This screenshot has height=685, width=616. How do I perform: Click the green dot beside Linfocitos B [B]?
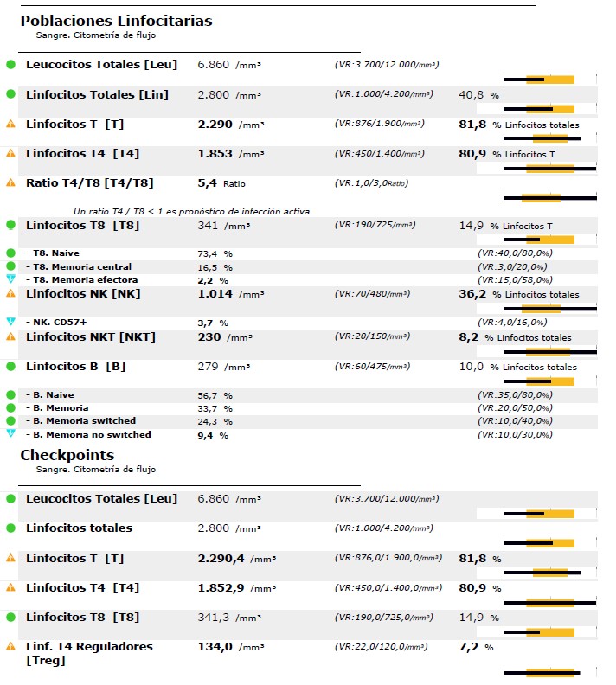coord(10,366)
